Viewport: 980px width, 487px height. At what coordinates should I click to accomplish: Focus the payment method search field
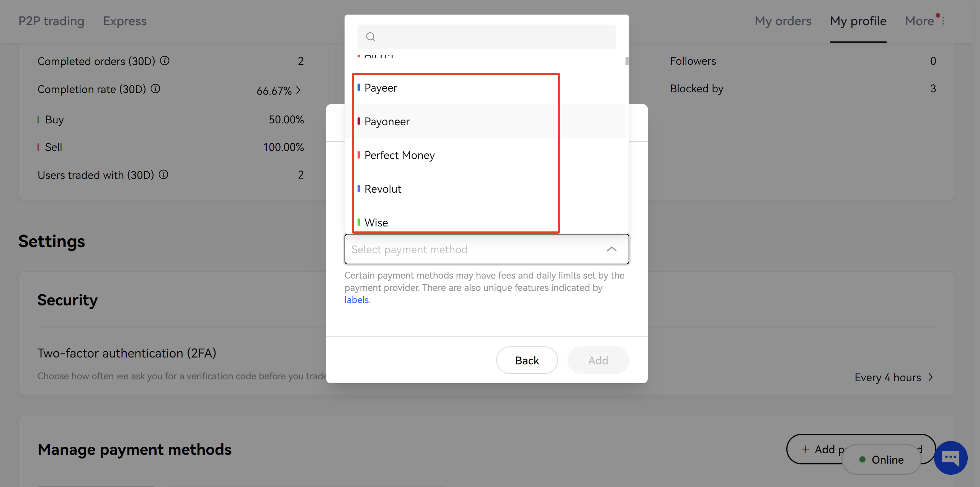click(487, 37)
